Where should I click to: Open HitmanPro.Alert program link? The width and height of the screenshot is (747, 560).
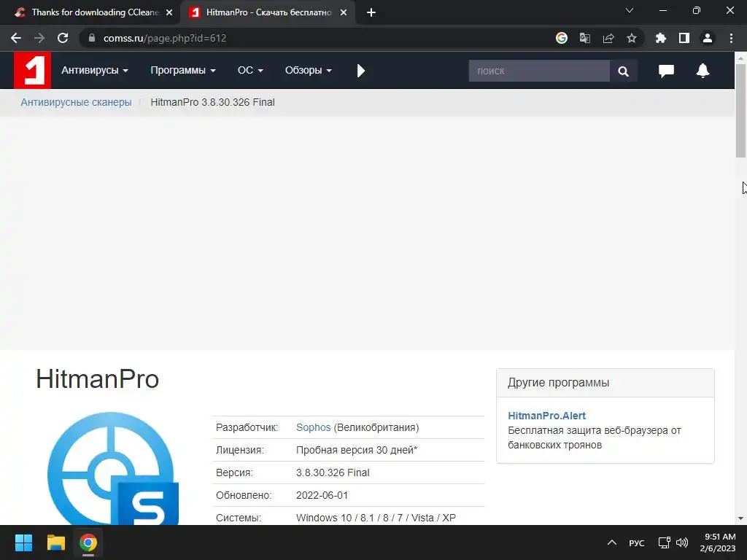(546, 416)
